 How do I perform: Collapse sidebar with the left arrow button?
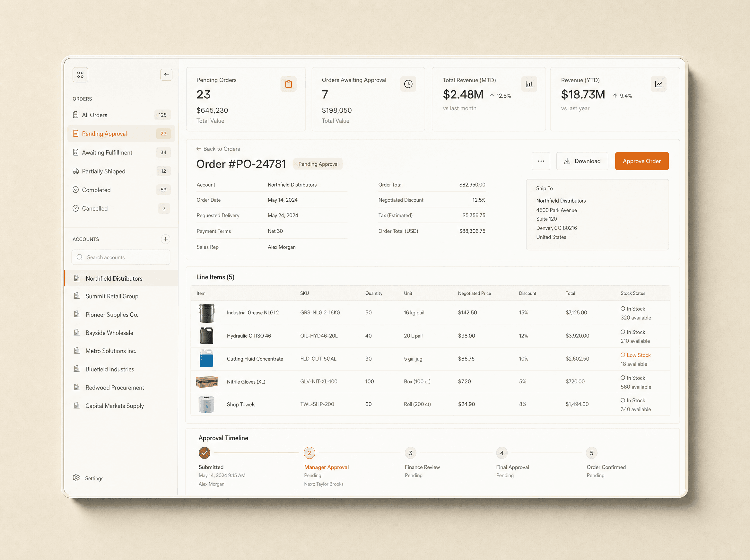click(x=166, y=74)
